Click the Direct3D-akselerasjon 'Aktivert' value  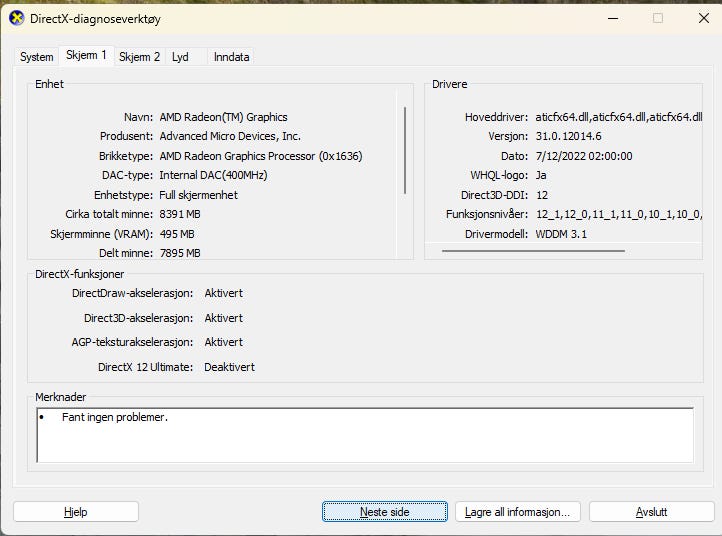pos(223,318)
